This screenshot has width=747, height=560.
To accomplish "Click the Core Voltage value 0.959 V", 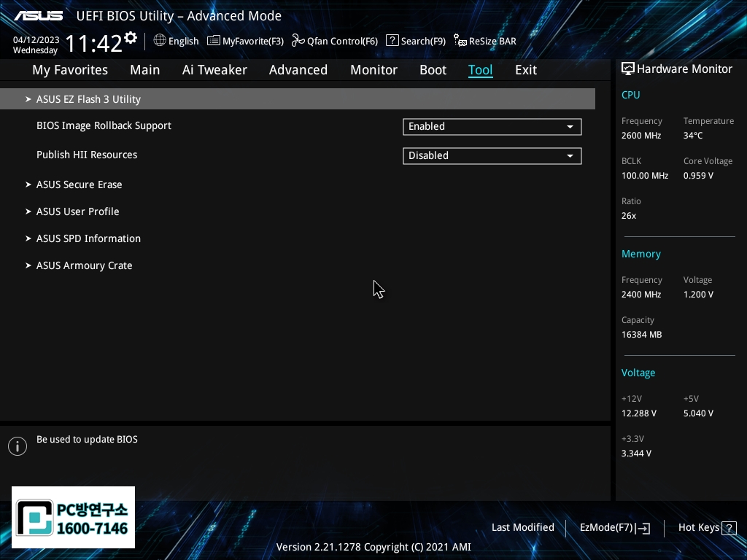I will pos(698,176).
